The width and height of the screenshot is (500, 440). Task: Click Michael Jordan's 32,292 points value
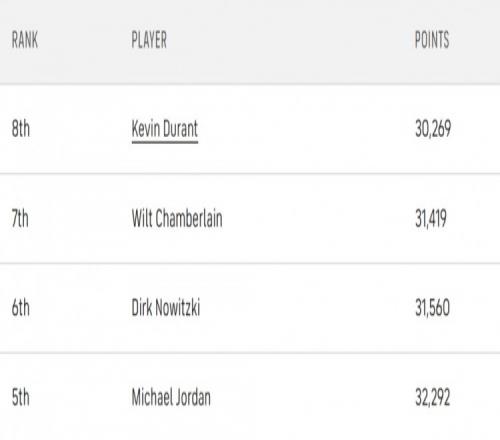(433, 397)
